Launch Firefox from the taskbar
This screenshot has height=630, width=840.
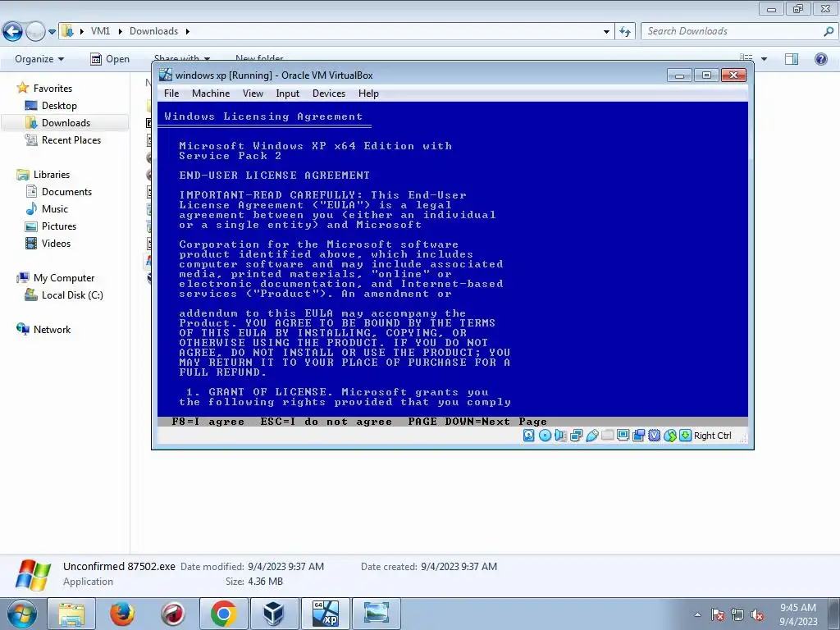point(122,614)
